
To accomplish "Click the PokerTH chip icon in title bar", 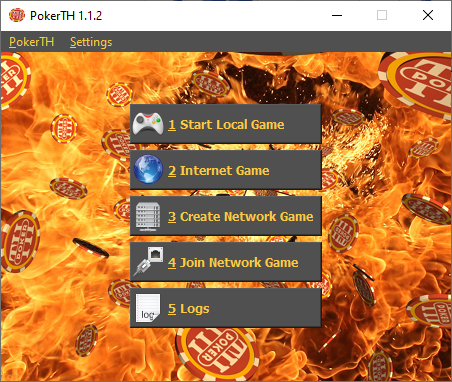I will pos(17,15).
